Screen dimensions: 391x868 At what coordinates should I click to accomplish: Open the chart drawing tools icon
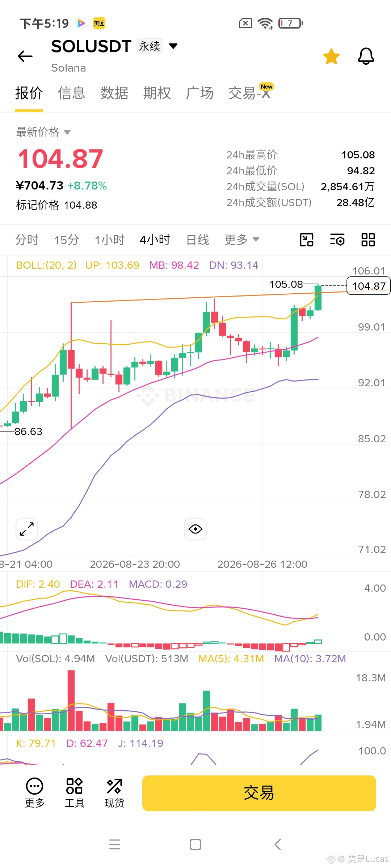(307, 240)
